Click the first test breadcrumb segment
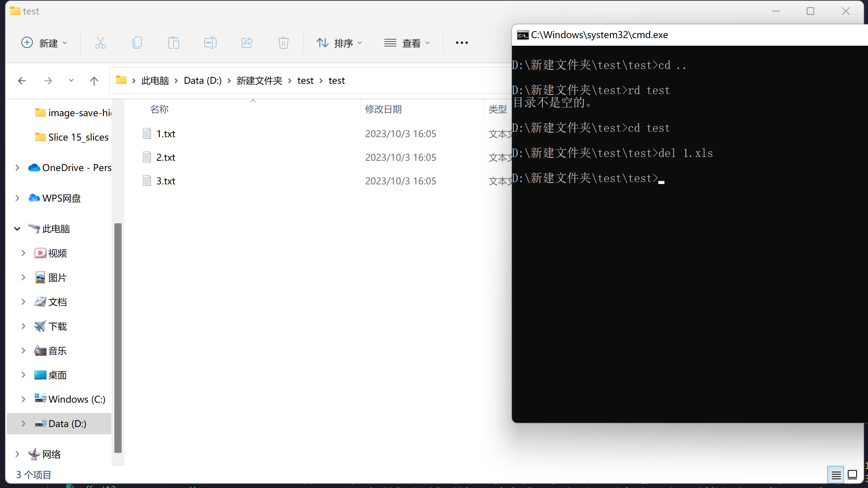868x488 pixels. [x=305, y=81]
